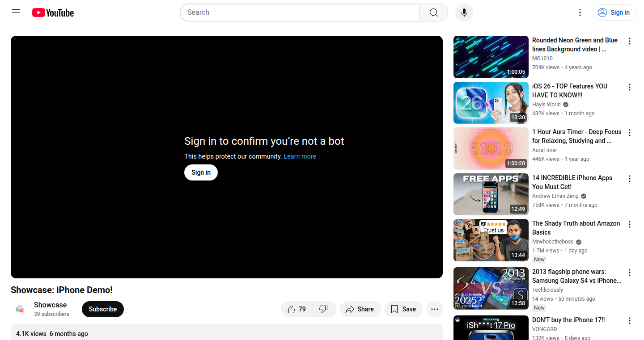Viewport: 644px width, 340px height.
Task: Open Andrew Ethan Zeng channel name
Action: (555, 196)
